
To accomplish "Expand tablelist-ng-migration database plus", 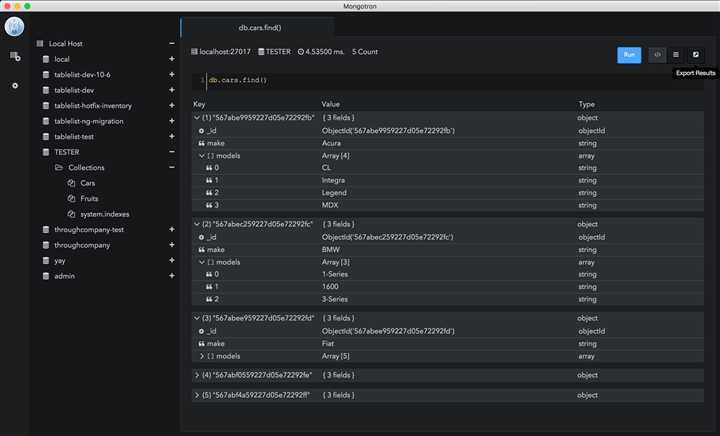I will (x=172, y=121).
